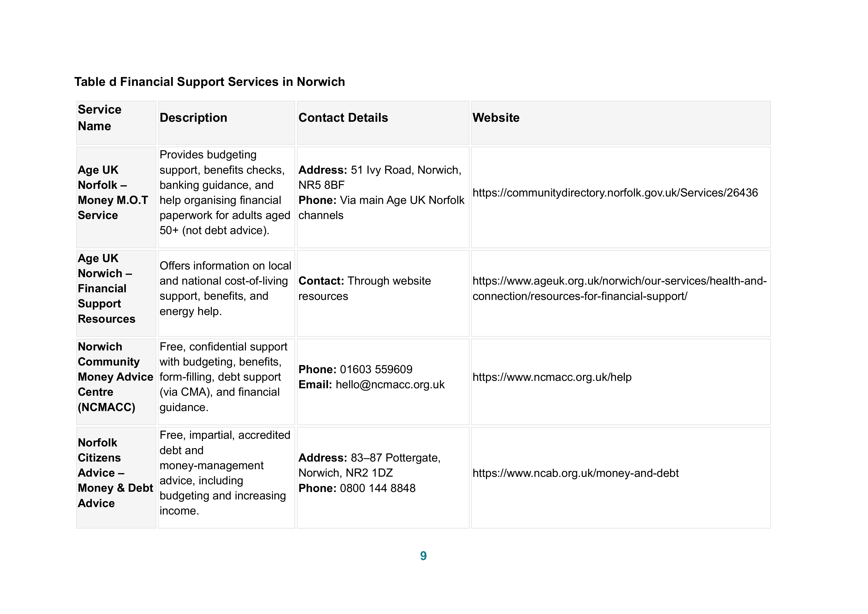Select the Norwich Community Money Advice Centre cell
The height and width of the screenshot is (614, 868).
click(116, 382)
